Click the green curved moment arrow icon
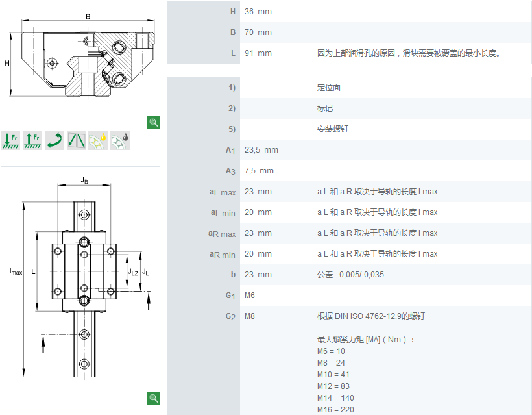 point(54,140)
